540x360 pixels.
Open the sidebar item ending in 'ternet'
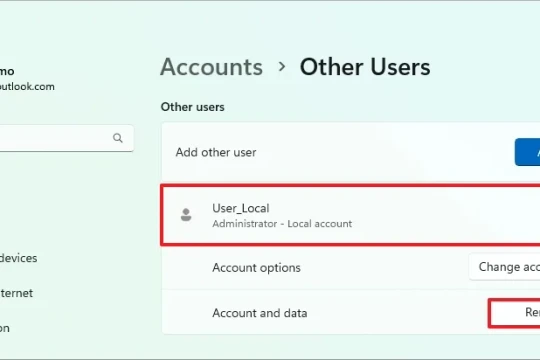pyautogui.click(x=17, y=293)
